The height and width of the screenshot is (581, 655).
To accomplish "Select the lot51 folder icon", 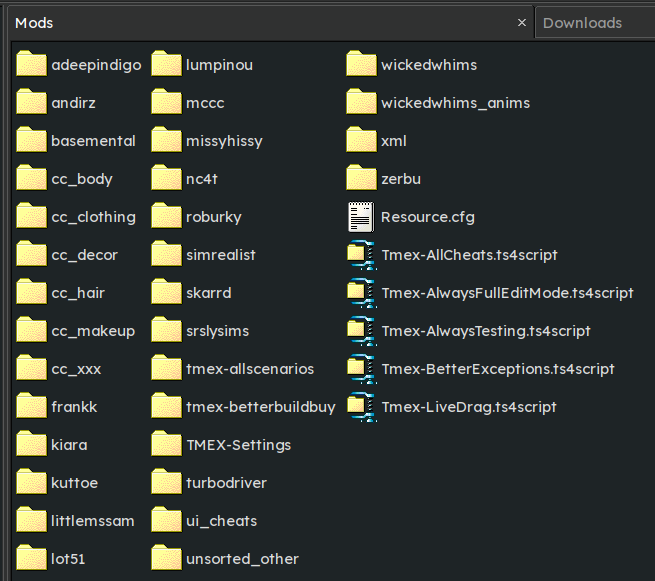I will pyautogui.click(x=31, y=558).
